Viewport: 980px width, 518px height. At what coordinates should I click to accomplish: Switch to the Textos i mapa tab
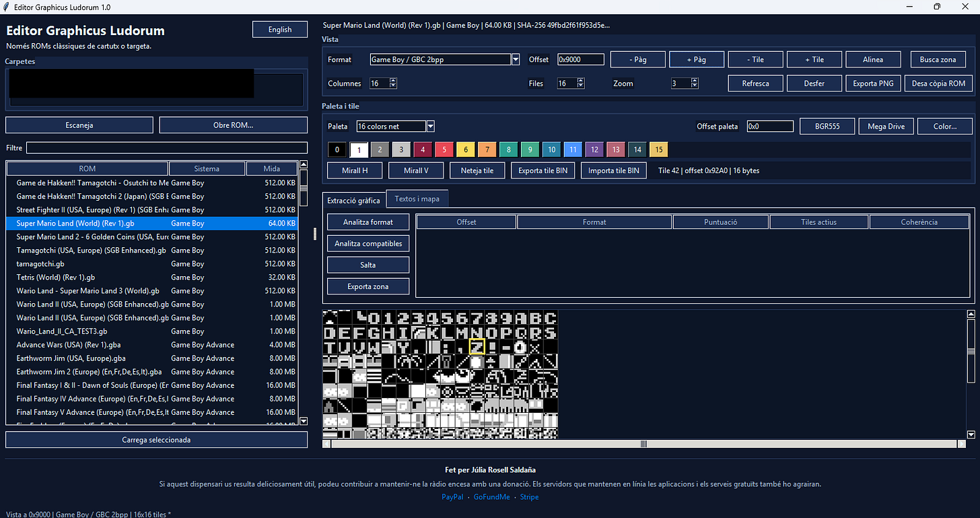click(x=417, y=199)
